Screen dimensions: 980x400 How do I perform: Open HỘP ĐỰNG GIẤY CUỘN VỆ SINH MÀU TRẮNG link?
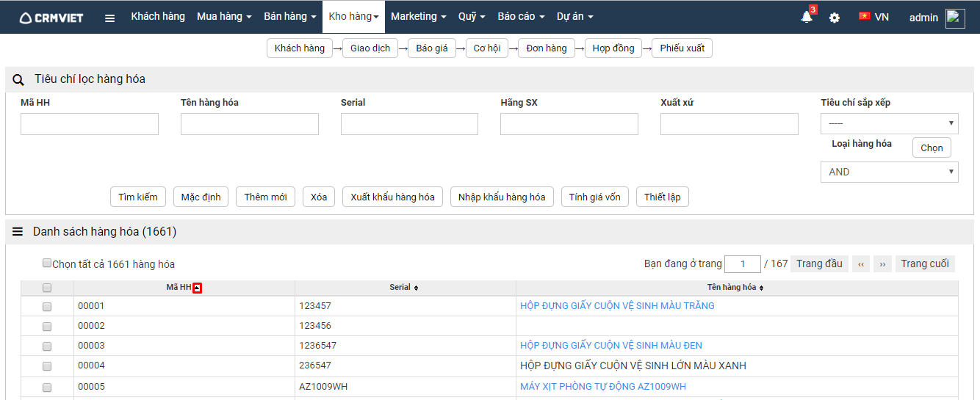tap(617, 306)
